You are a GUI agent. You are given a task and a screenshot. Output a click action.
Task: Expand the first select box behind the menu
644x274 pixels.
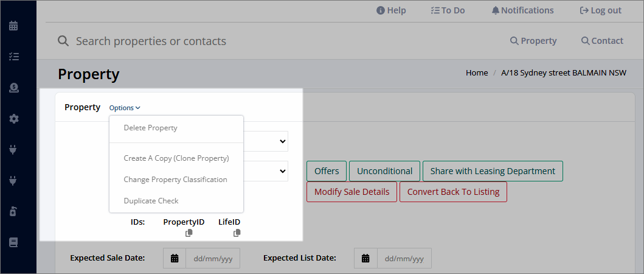266,141
